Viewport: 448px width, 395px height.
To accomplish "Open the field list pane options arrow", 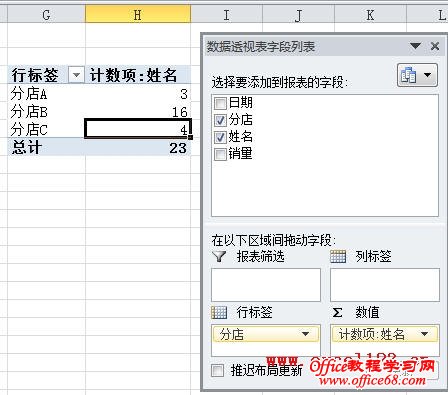I will [x=415, y=46].
